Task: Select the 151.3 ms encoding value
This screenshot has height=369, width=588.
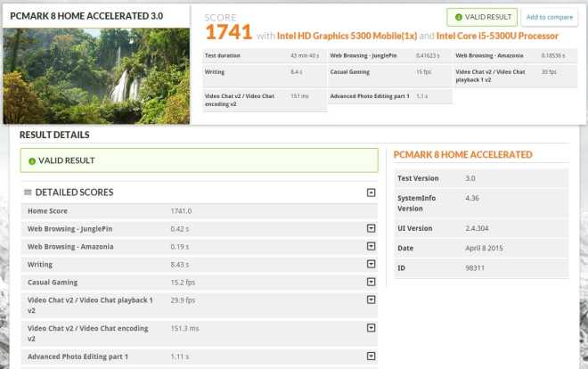Action: click(185, 329)
